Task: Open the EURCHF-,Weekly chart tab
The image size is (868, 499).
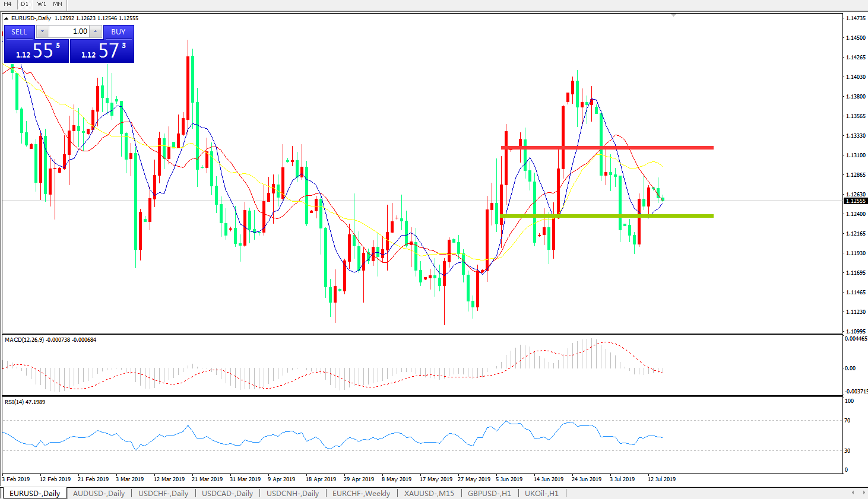Action: (x=361, y=493)
